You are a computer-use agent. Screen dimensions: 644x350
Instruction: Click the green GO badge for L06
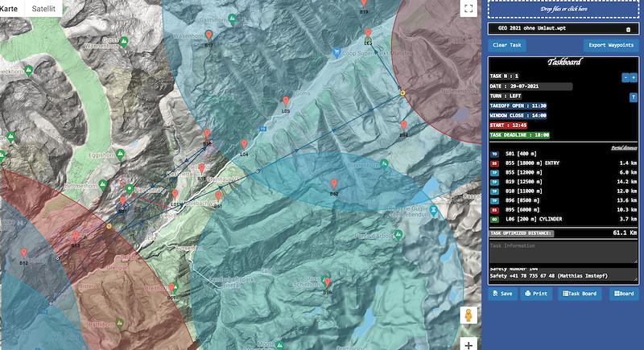494,220
